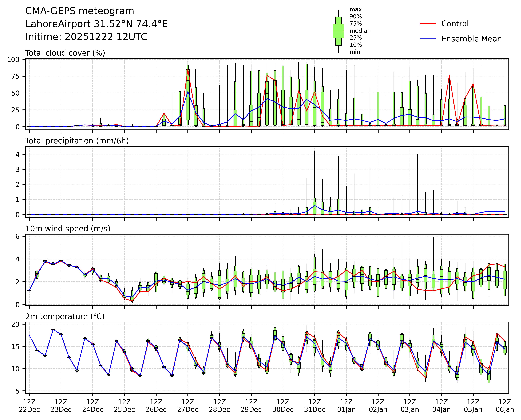Screen dimensions: 521x420
Task: Click the 12Z 27Dec axis label
Action: point(188,406)
